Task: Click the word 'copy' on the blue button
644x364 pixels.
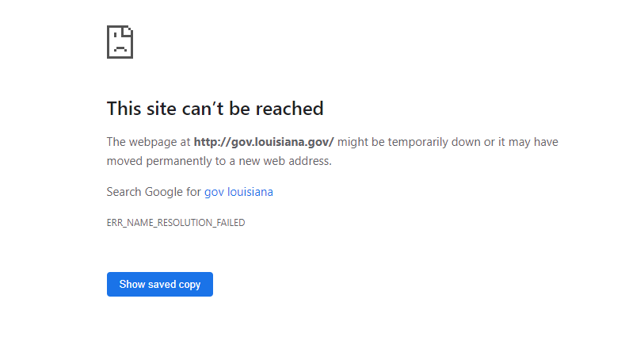Action: [189, 285]
